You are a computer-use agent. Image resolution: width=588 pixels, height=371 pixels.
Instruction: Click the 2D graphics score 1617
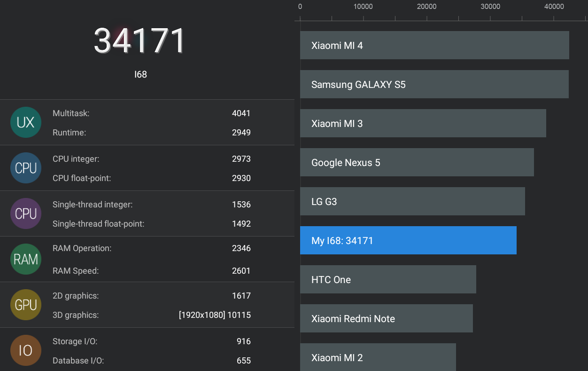coord(241,296)
